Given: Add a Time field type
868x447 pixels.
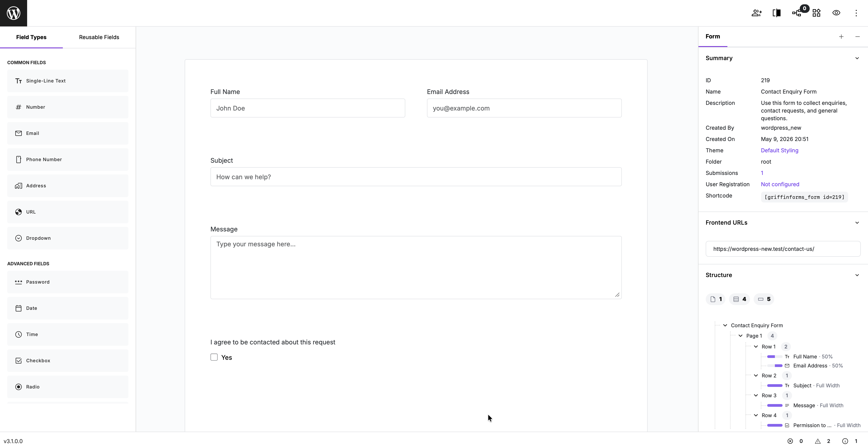Looking at the screenshot, I should (68, 334).
